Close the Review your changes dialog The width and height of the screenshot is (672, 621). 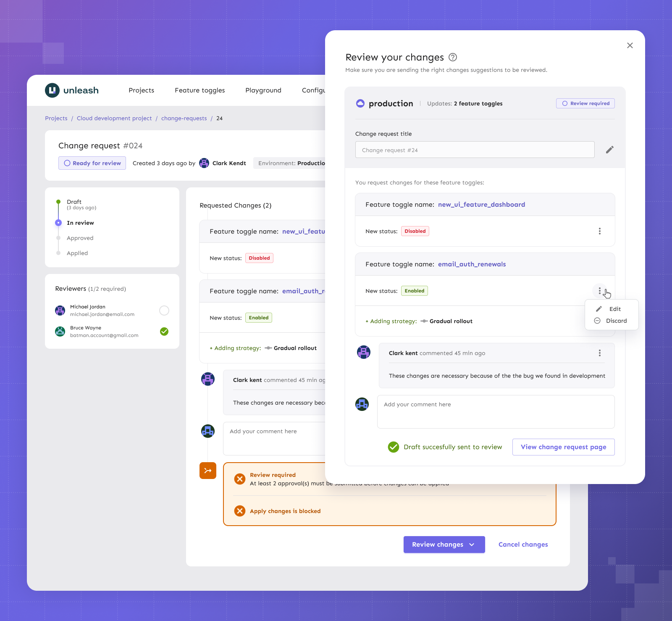point(630,45)
